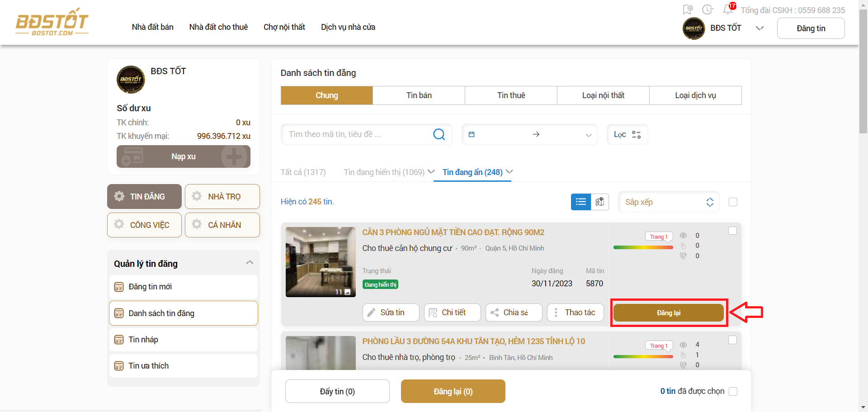Open Nhà đất cho thuê menu
The width and height of the screenshot is (868, 412).
[218, 27]
